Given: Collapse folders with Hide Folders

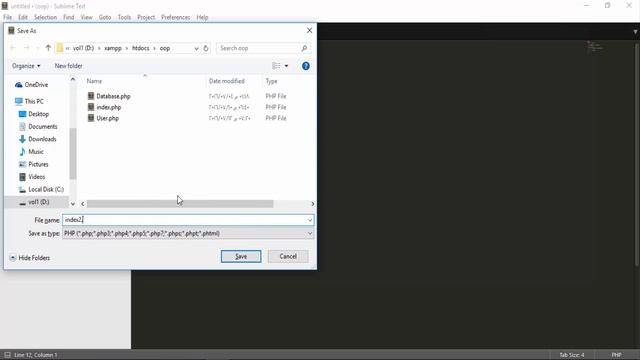Looking at the screenshot, I should tap(30, 258).
